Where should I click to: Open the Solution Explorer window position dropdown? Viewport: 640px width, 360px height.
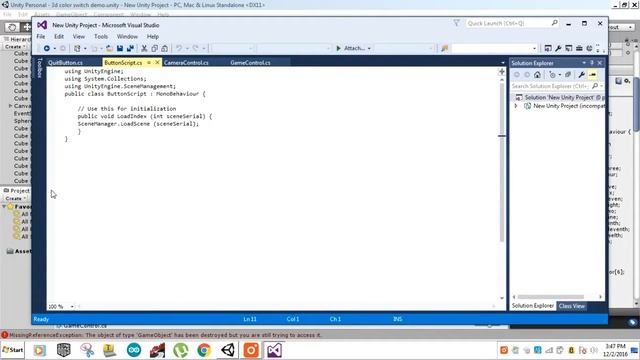[x=584, y=63]
